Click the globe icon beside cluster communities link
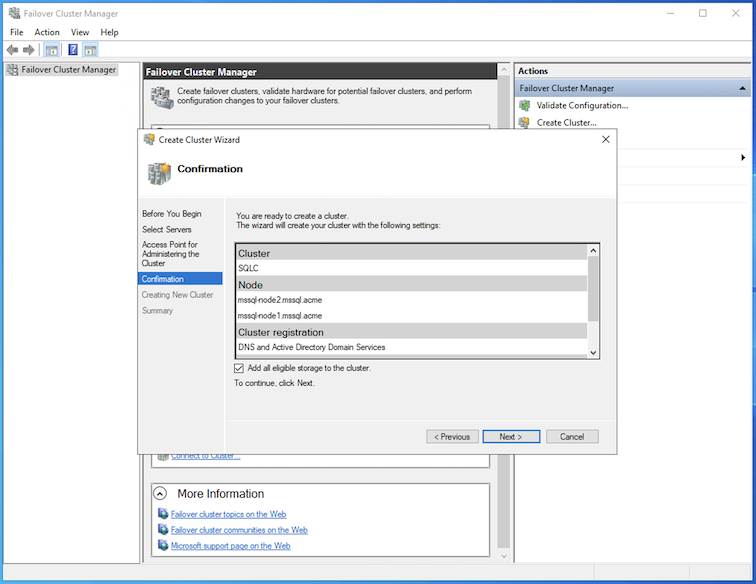Viewport: 756px width, 584px height. 163,530
